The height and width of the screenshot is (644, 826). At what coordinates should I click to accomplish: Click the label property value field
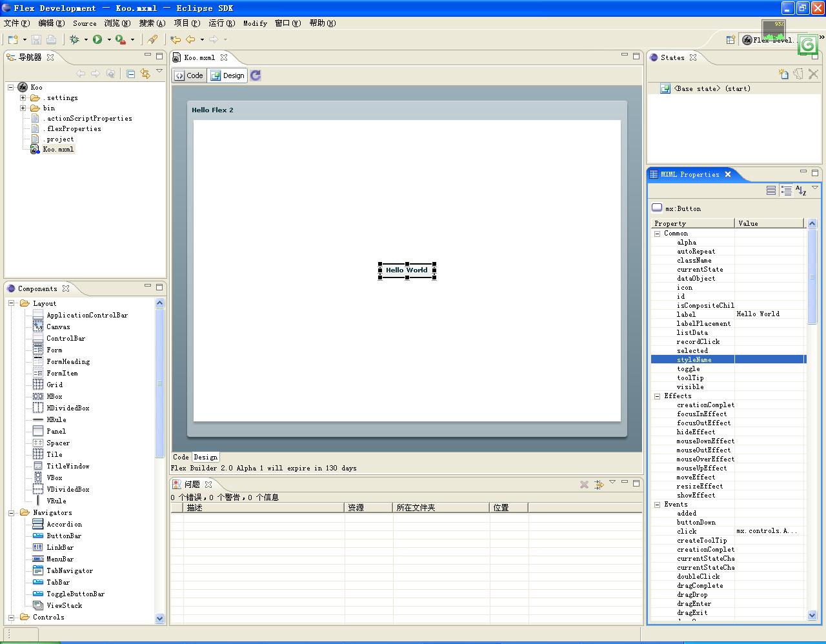pyautogui.click(x=770, y=314)
